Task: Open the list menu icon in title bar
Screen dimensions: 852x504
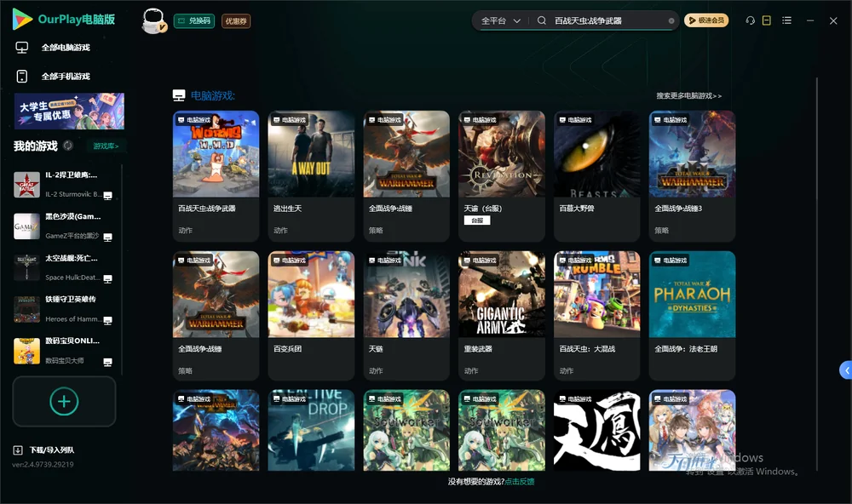Action: tap(786, 20)
